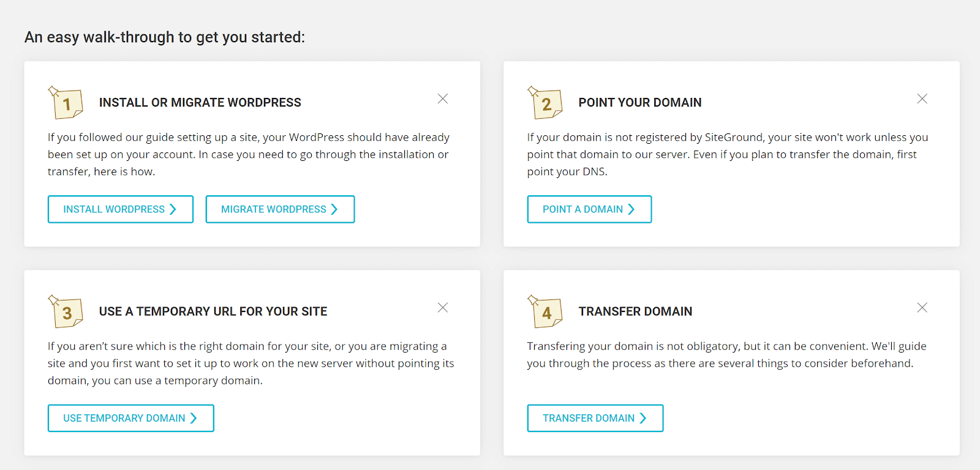The image size is (980, 470).
Task: Click the Point a Domain button
Action: 589,209
